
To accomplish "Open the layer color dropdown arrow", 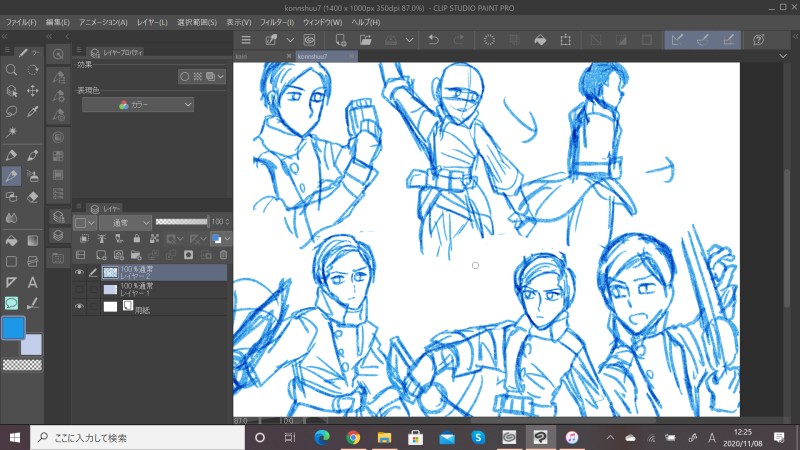I will click(x=228, y=239).
